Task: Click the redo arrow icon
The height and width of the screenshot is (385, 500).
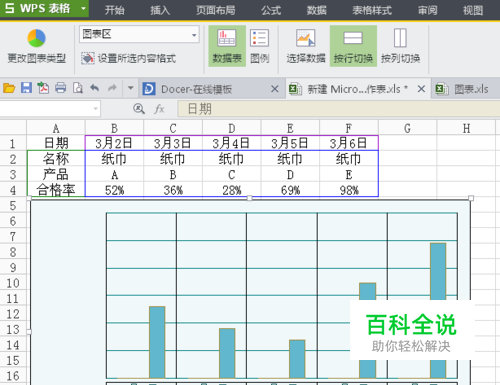Action: tap(112, 88)
